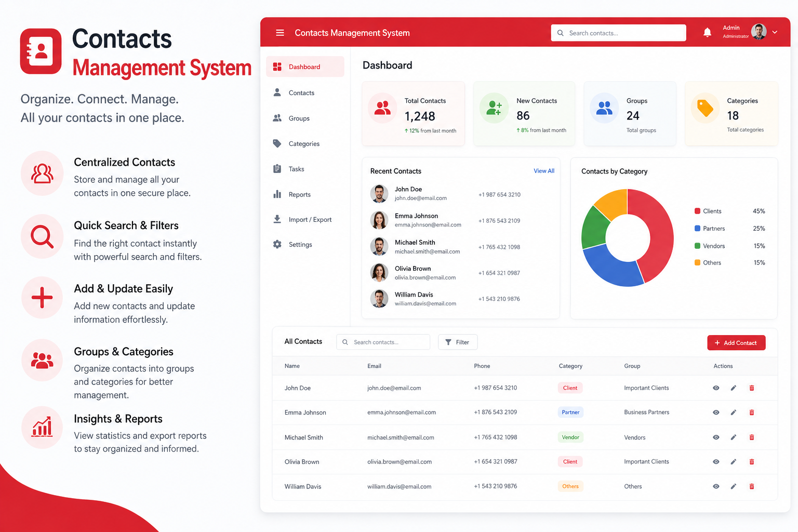Viewport: 798px width, 532px height.
Task: Click the Contacts Management System logo icon
Action: click(41, 51)
